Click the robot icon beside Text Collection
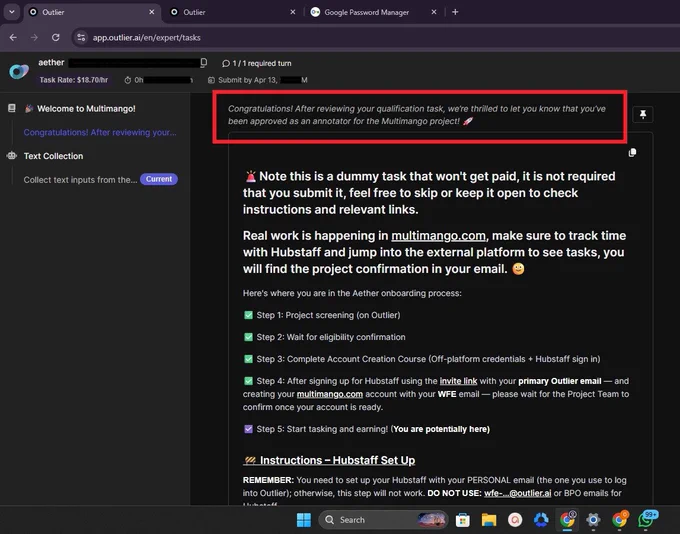 click(12, 155)
